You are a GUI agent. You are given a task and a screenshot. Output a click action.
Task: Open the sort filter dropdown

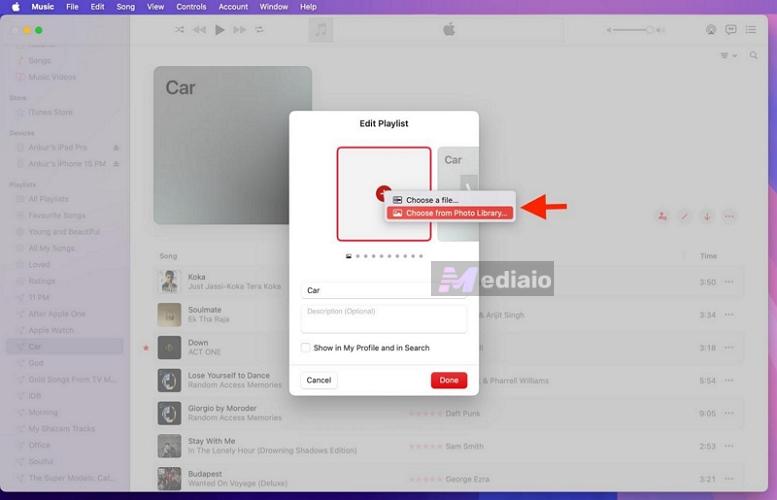click(728, 56)
